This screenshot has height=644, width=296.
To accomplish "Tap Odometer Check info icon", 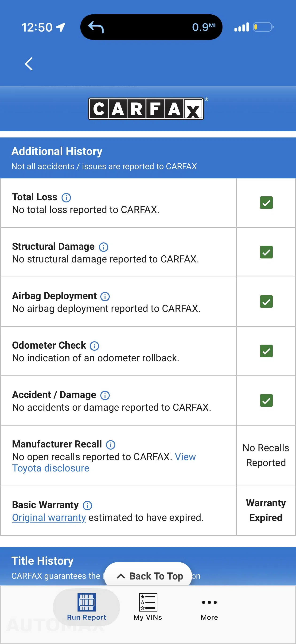I will [x=94, y=346].
